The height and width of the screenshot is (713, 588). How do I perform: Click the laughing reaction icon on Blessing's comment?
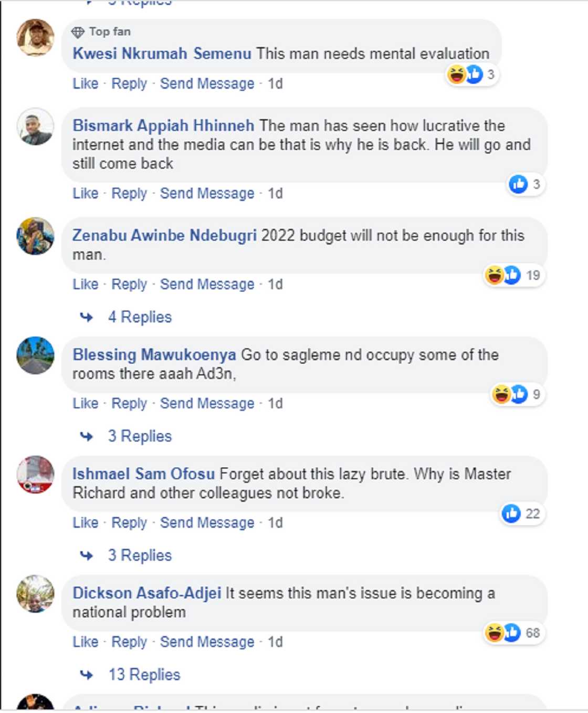502,393
